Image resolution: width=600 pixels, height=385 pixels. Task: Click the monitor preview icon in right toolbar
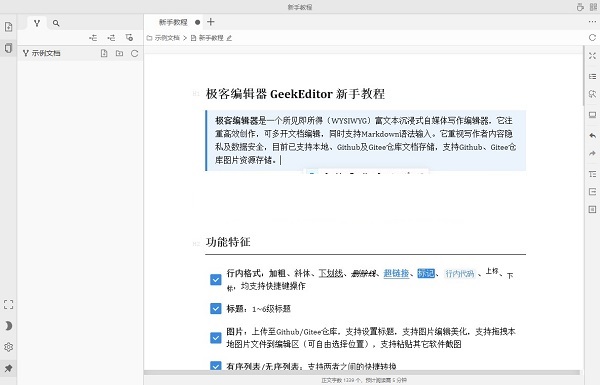coord(592,115)
